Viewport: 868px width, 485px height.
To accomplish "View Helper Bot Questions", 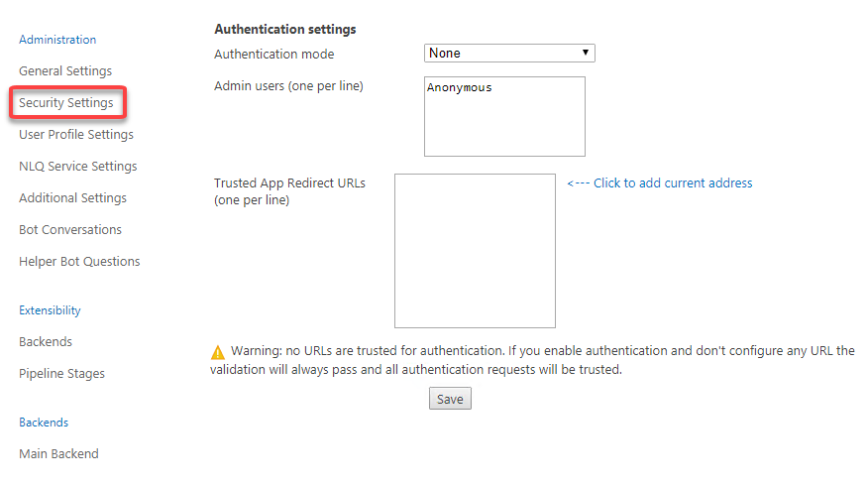I will click(x=79, y=262).
